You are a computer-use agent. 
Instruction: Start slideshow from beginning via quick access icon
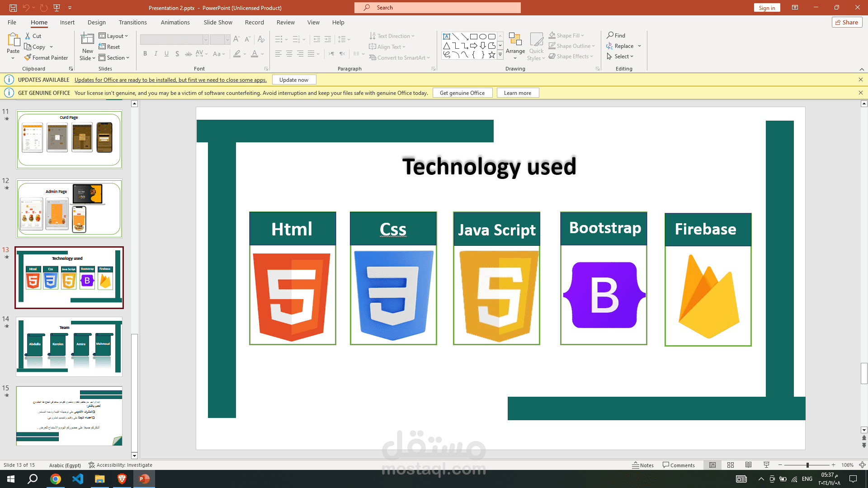(x=57, y=8)
